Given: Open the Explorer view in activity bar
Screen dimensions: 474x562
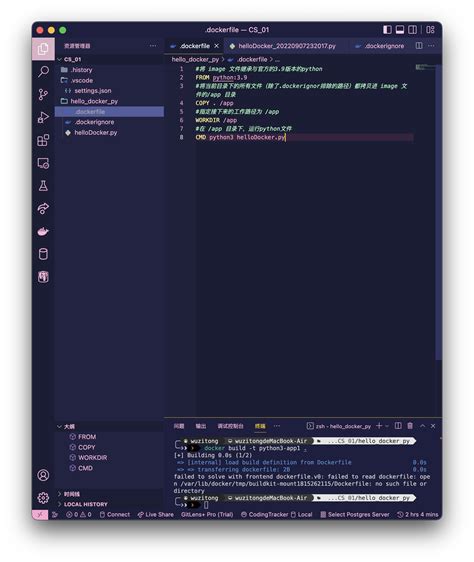Looking at the screenshot, I should point(43,49).
